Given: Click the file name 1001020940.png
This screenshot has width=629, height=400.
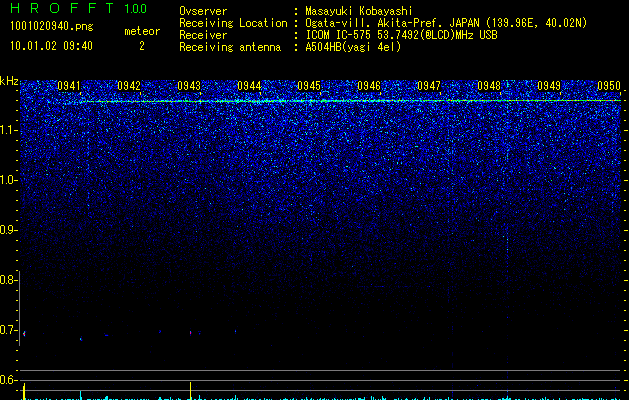Looking at the screenshot, I should pyautogui.click(x=51, y=26).
